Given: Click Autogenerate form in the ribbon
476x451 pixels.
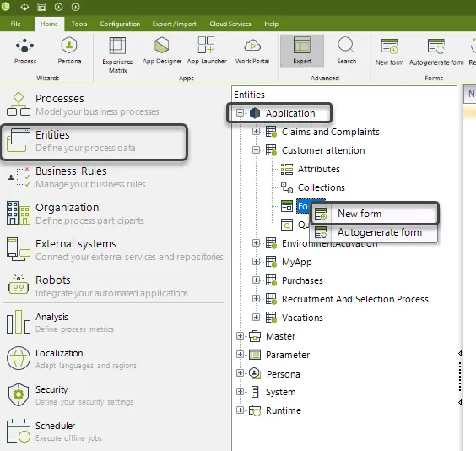Looking at the screenshot, I should [x=436, y=52].
